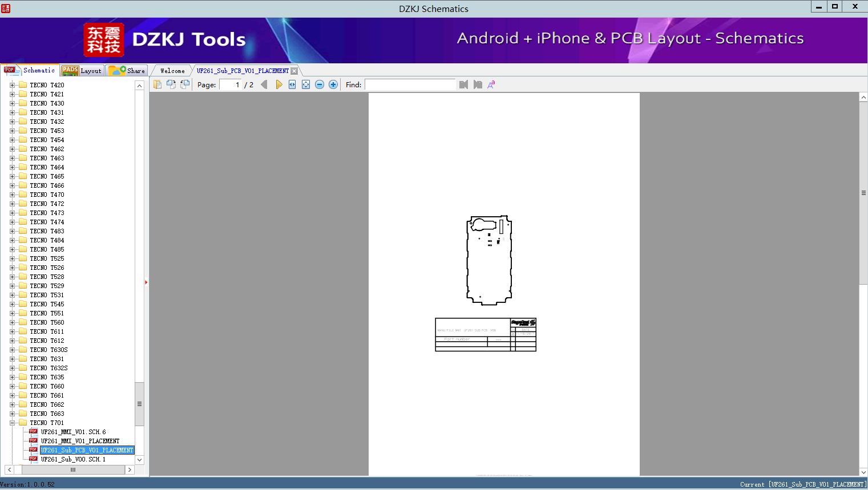
Task: Zoom in with the plus icon
Action: pos(333,84)
